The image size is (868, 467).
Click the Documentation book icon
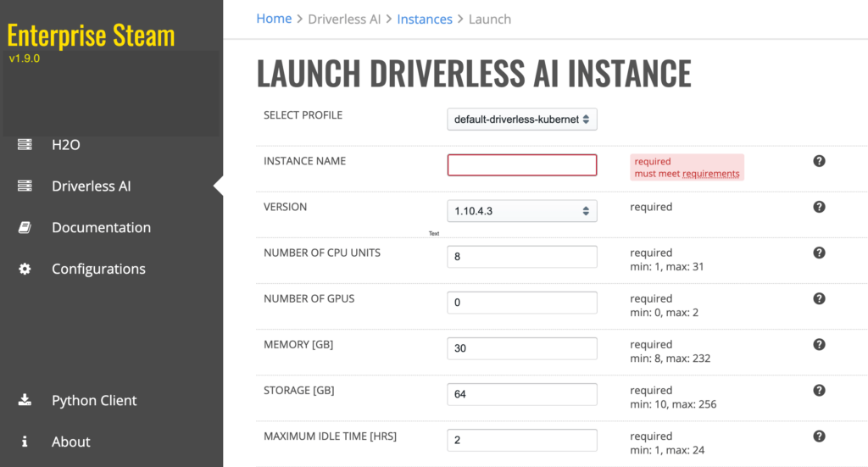(x=25, y=227)
